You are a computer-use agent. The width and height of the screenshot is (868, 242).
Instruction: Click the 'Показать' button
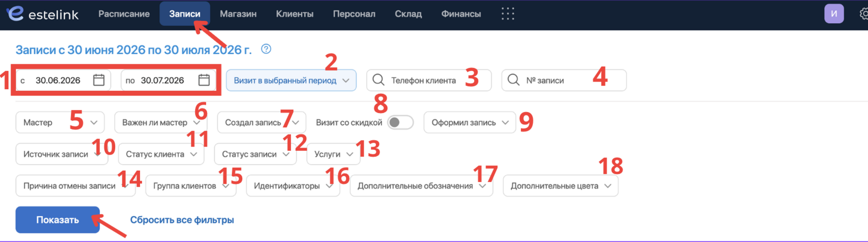[x=57, y=220]
